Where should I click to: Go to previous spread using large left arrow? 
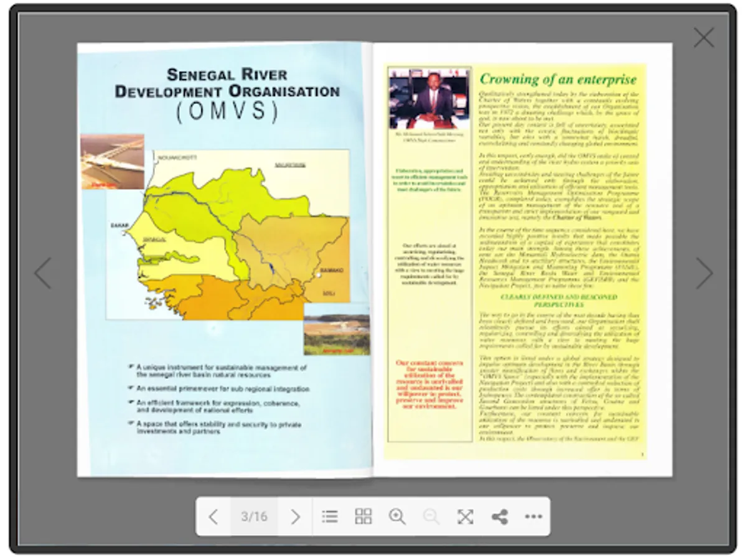[x=43, y=273]
